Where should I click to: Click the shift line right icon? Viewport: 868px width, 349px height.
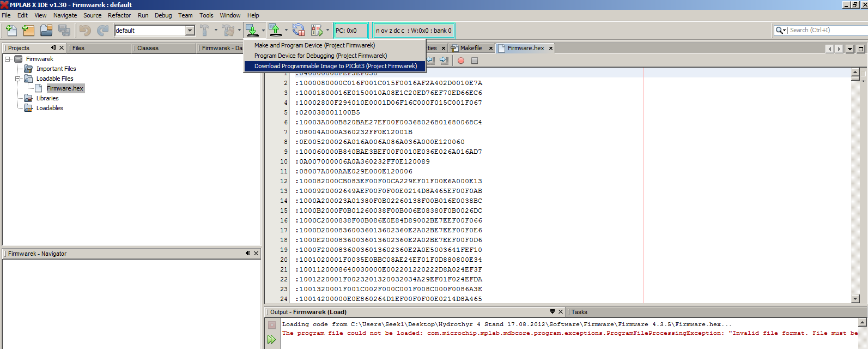444,61
